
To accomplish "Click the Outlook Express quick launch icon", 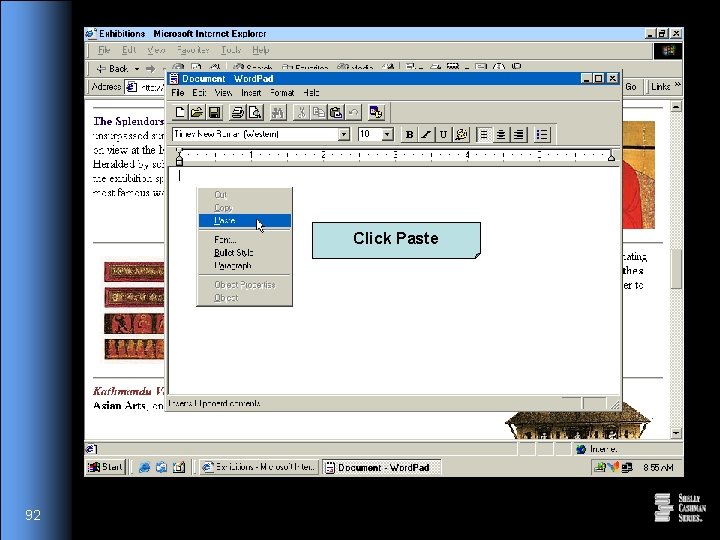I will point(161,467).
